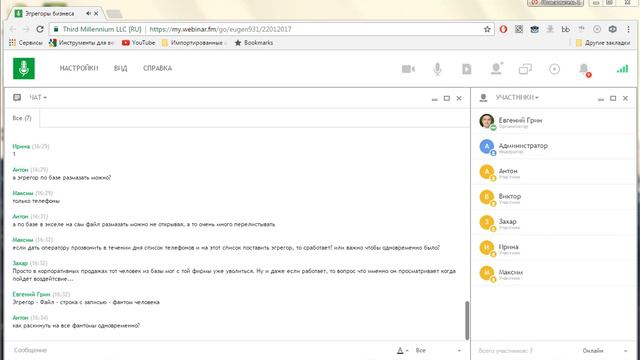Select the Все (7) chat tab
Viewport: 640px width, 360px height.
pyautogui.click(x=22, y=118)
